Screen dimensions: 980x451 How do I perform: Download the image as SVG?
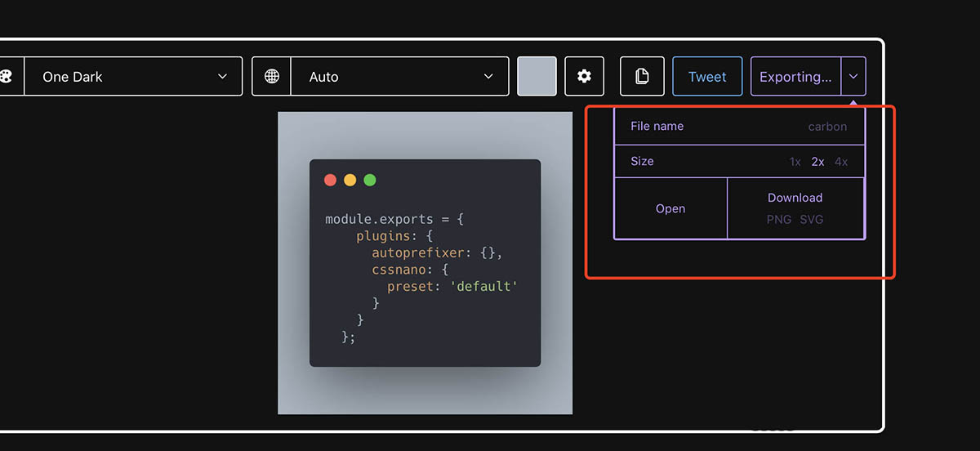[x=812, y=220]
